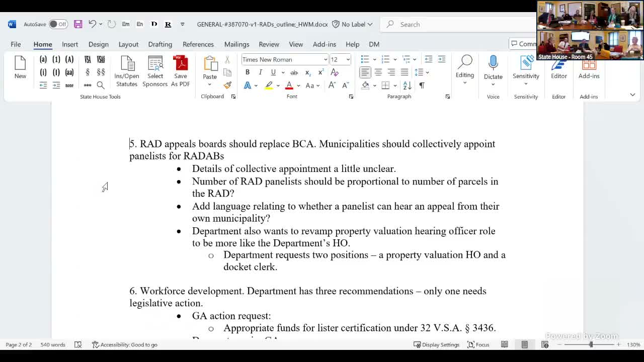Toggle bold formatting

(x=247, y=72)
